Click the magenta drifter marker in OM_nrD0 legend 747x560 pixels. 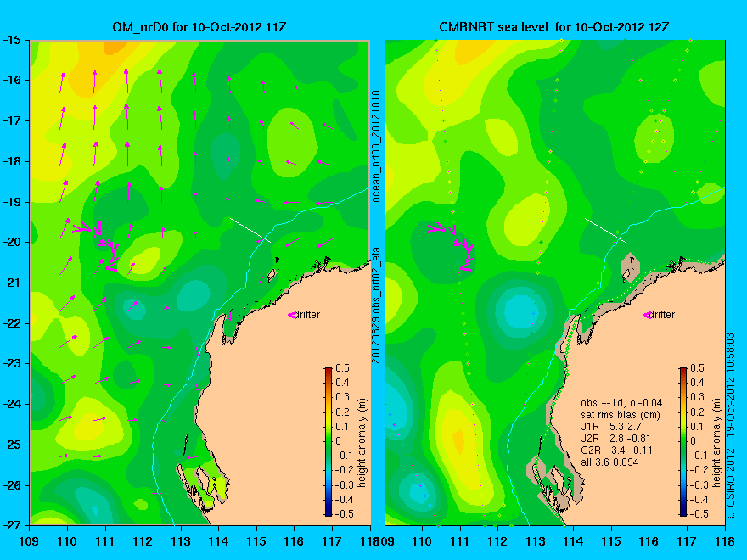291,316
